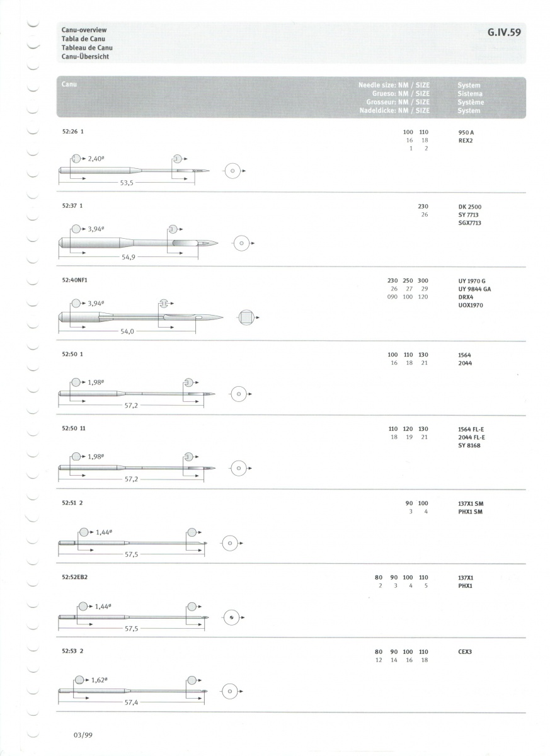Click the round cross-section icon of 52:37 1

243,243
